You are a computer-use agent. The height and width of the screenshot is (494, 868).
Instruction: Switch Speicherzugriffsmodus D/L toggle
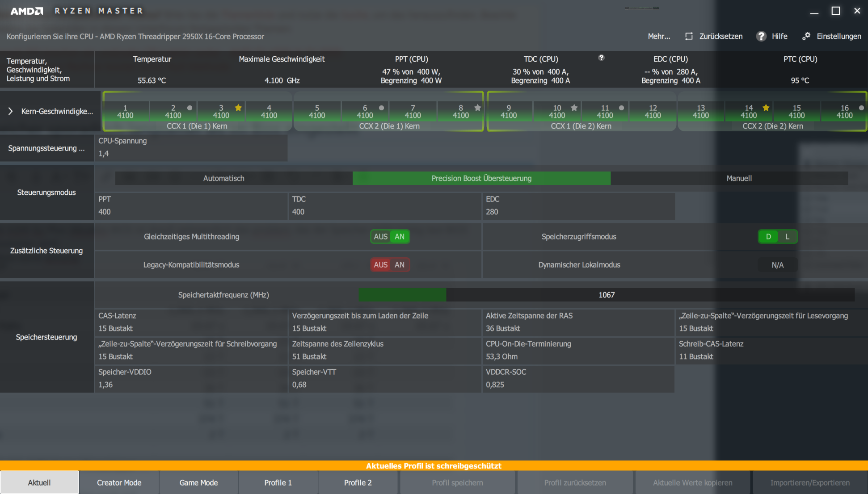coord(777,237)
